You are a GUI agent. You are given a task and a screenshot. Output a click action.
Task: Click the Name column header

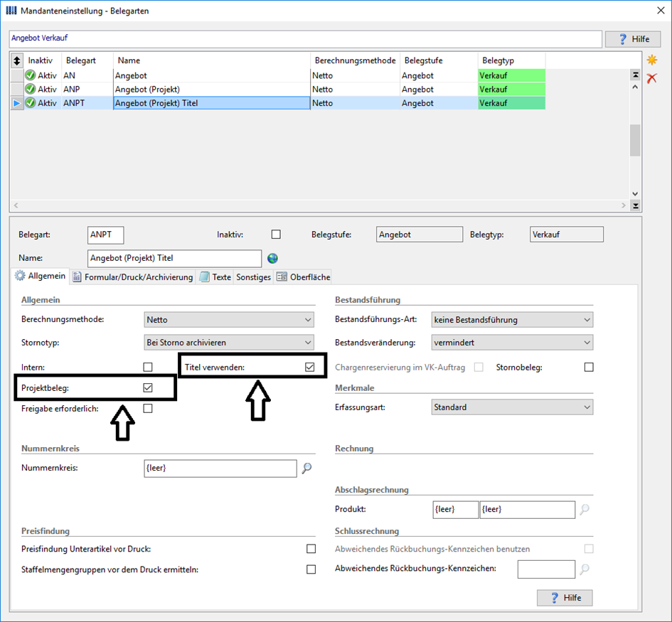212,60
